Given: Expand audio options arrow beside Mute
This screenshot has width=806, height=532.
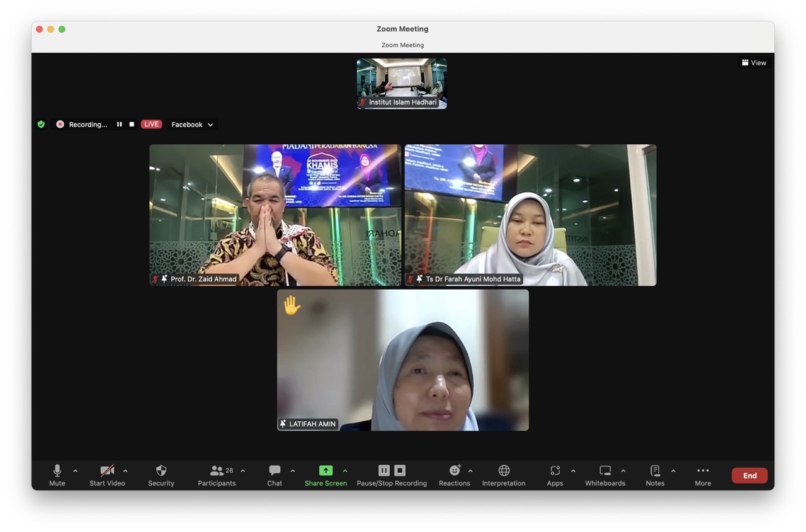Looking at the screenshot, I should click(x=75, y=471).
